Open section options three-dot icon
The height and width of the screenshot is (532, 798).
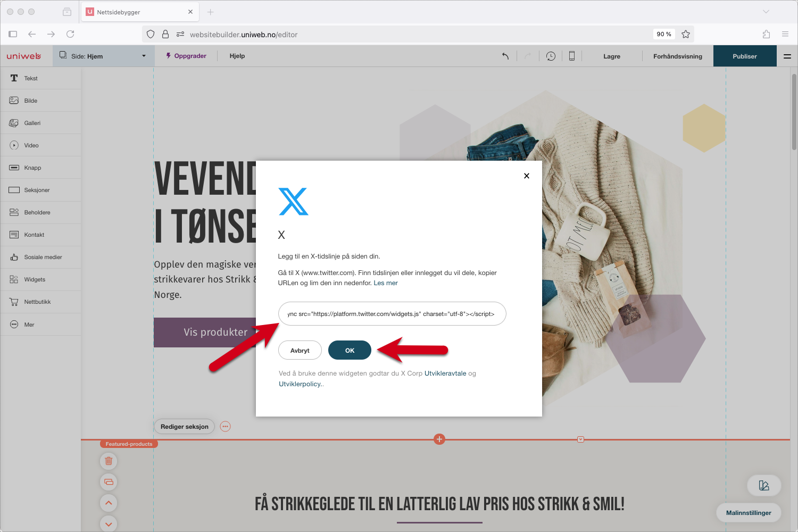tap(226, 427)
